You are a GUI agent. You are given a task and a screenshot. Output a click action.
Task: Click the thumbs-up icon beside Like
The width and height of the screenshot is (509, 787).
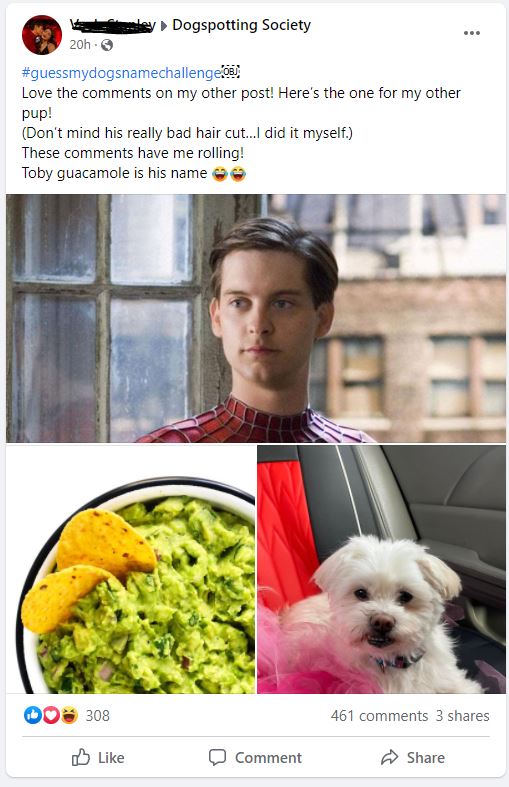pos(81,757)
